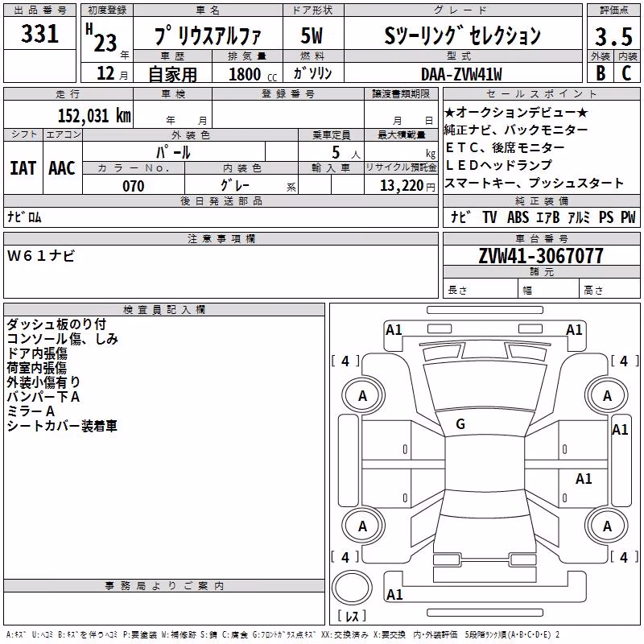Viewport: 644px width, 644px height.
Task: Click chassis number ZVW41-3067077
Action: [x=541, y=256]
